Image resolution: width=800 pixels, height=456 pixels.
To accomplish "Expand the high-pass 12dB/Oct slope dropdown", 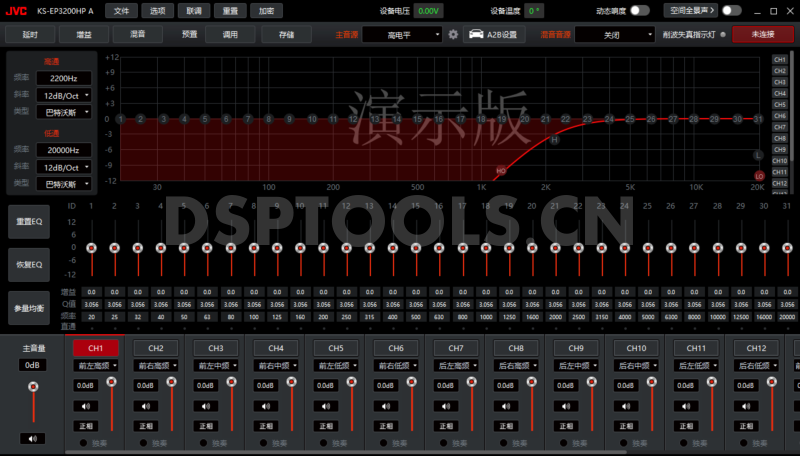I will (64, 95).
